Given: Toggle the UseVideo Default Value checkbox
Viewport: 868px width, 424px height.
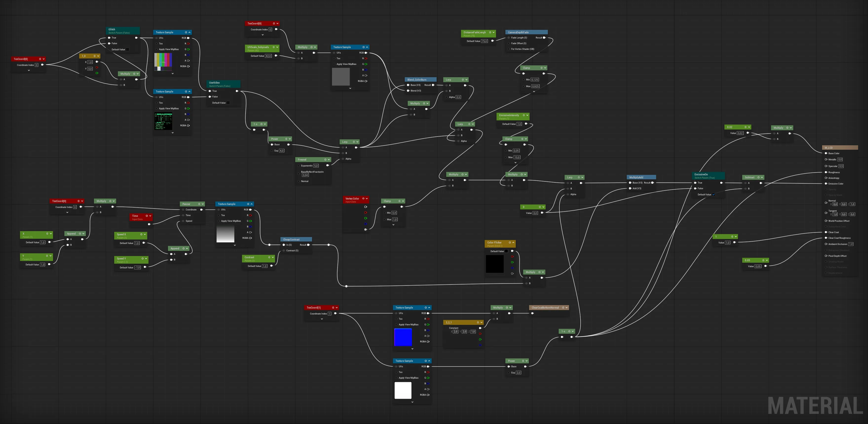Looking at the screenshot, I should pos(228,103).
